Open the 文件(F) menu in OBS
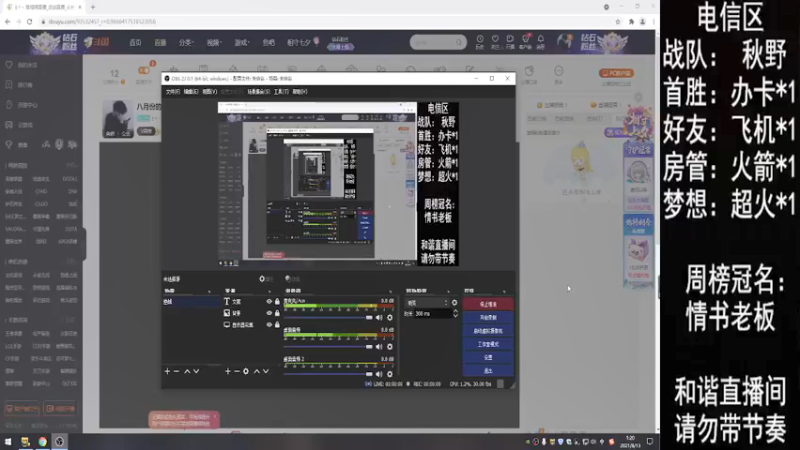The width and height of the screenshot is (800, 450). click(172, 92)
